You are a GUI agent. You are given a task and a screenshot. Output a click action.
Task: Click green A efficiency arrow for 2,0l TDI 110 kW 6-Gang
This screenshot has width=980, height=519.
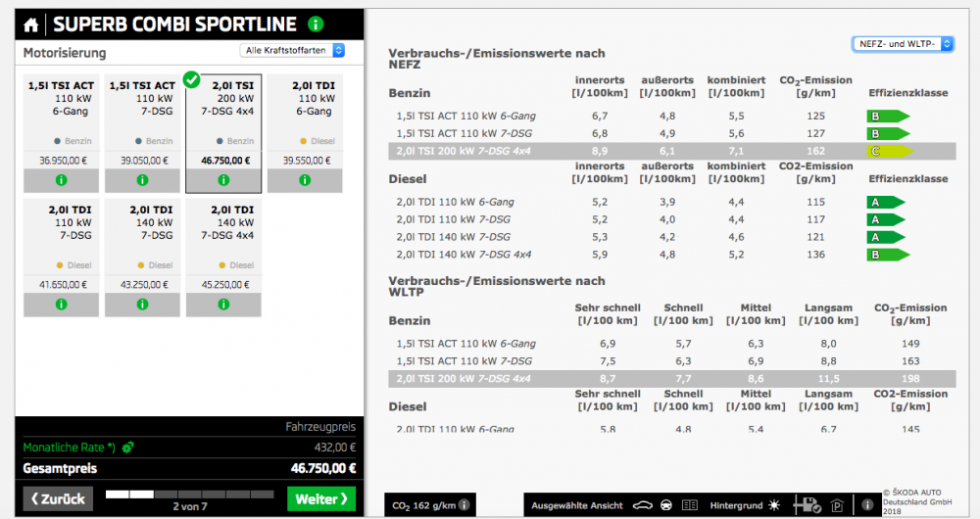point(886,203)
